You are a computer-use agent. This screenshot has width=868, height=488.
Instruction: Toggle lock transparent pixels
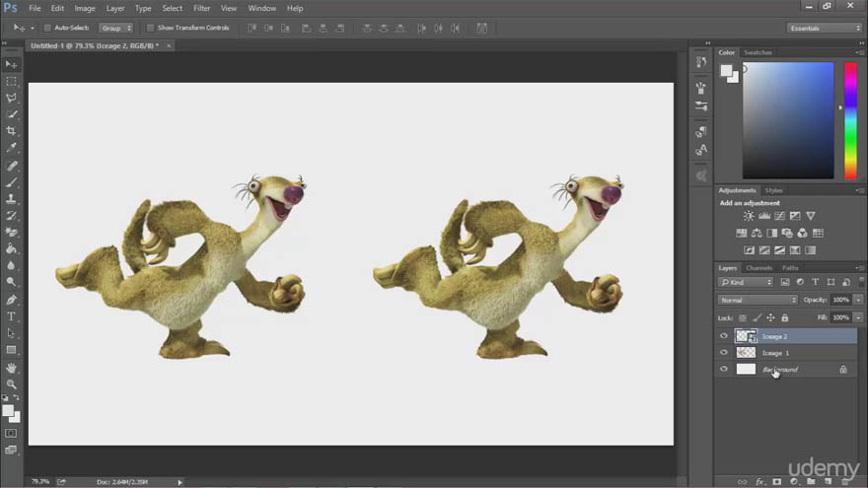click(743, 318)
